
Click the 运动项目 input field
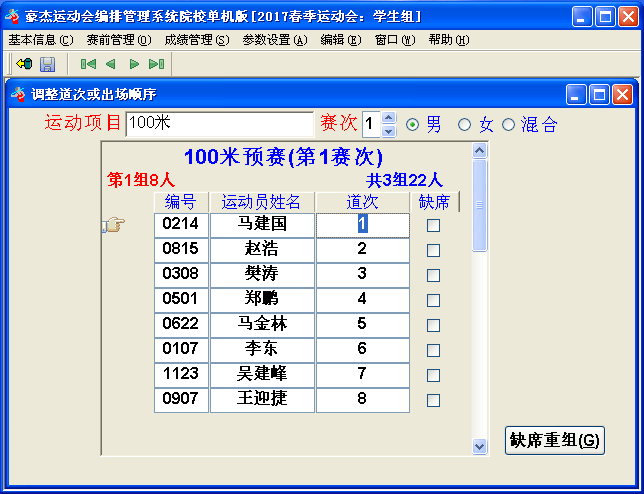(x=219, y=124)
